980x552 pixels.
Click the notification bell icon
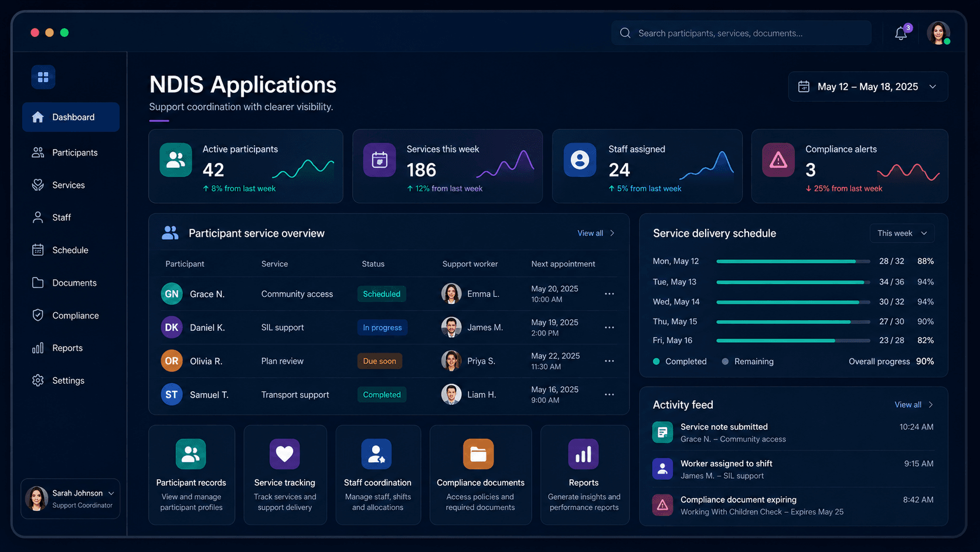coord(901,33)
